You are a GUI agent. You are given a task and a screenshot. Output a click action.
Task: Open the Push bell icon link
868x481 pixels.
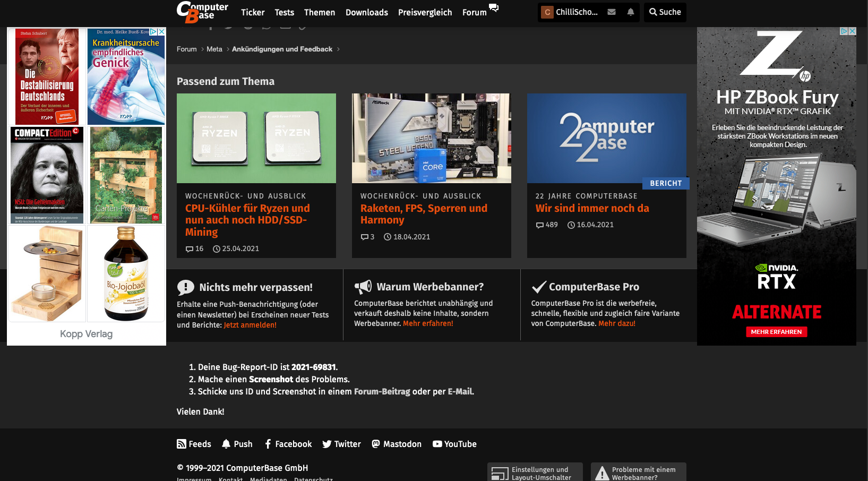237,444
